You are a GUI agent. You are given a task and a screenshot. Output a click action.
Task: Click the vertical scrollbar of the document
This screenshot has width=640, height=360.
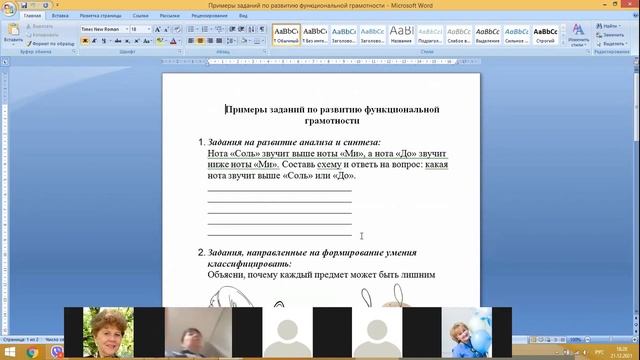pyautogui.click(x=636, y=188)
